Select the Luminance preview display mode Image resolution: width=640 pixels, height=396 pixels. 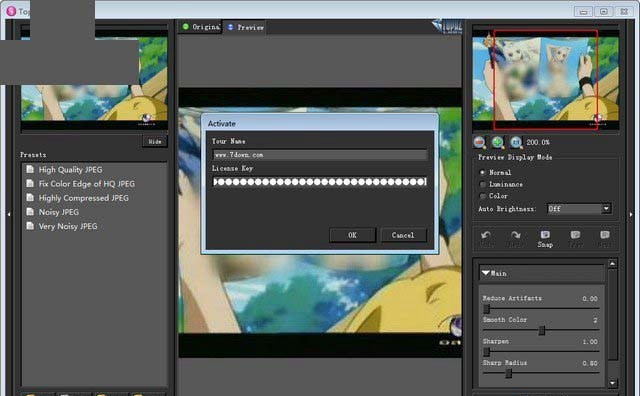click(482, 184)
